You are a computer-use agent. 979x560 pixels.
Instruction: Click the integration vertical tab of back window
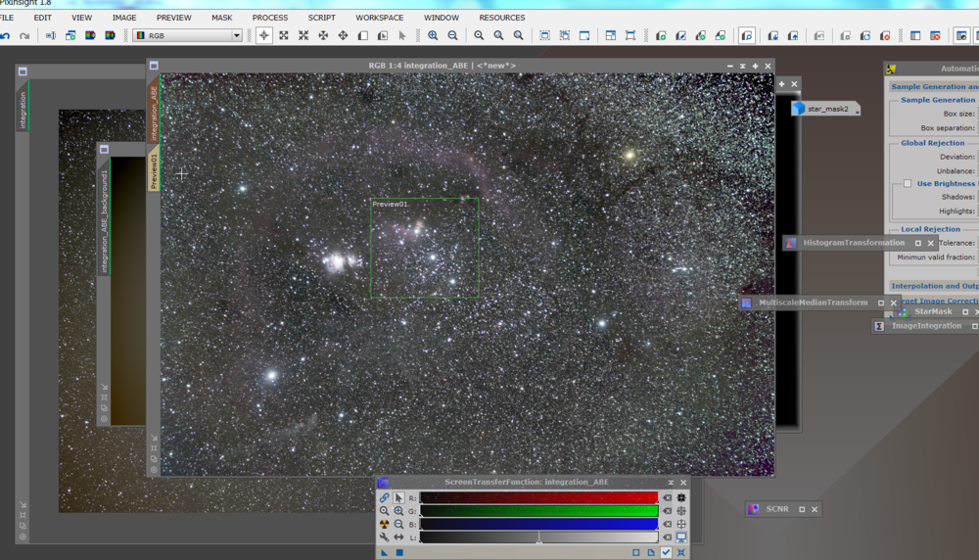click(x=23, y=105)
